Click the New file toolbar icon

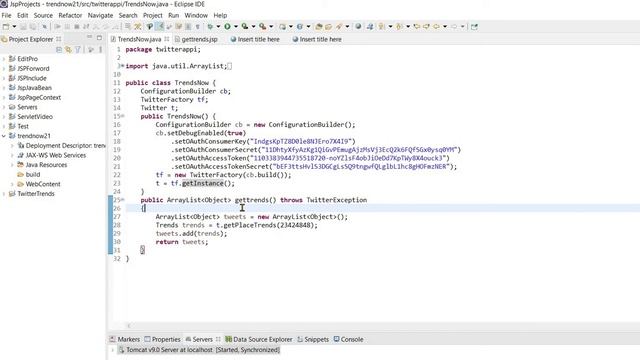6,27
